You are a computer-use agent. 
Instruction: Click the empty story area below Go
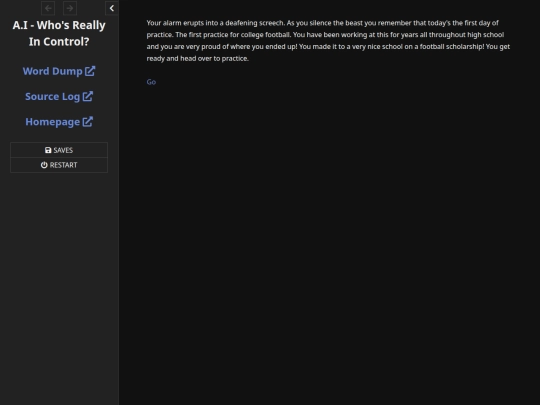click(329, 241)
